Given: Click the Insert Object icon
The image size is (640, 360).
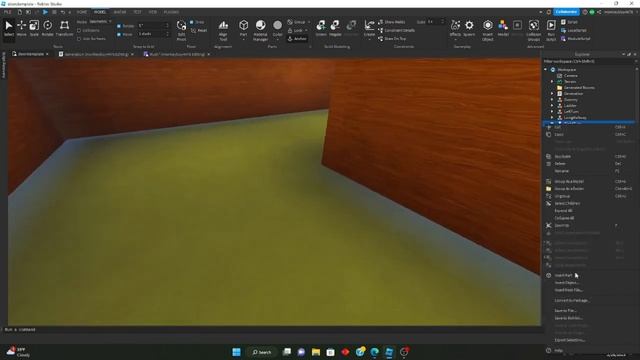Looking at the screenshot, I should [x=488, y=30].
